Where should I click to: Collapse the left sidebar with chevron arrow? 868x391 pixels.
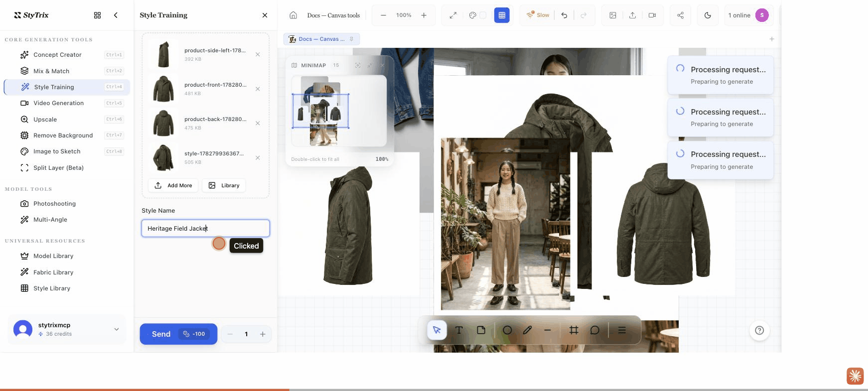[x=116, y=15]
